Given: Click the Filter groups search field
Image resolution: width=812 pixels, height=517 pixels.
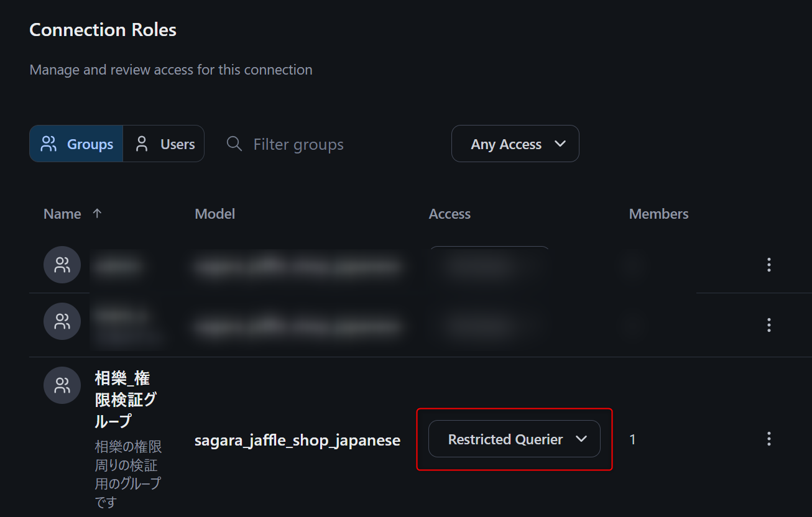Looking at the screenshot, I should pos(298,144).
